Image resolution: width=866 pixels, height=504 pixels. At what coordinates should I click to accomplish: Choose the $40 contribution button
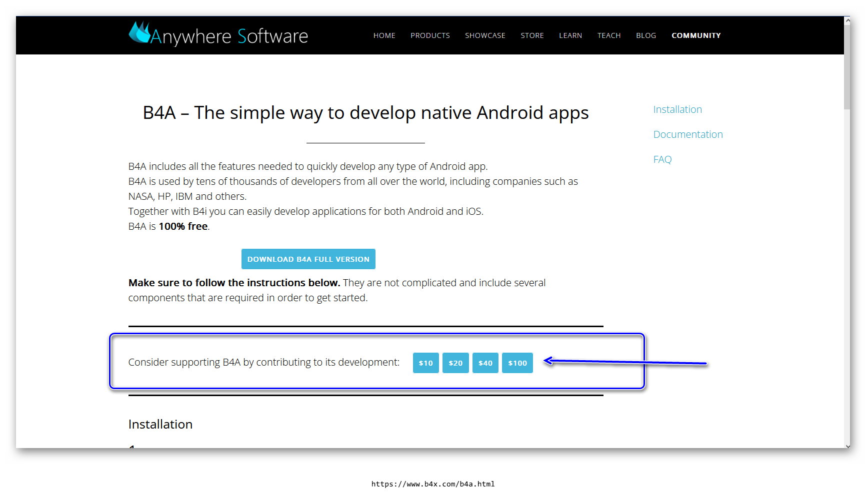(485, 363)
